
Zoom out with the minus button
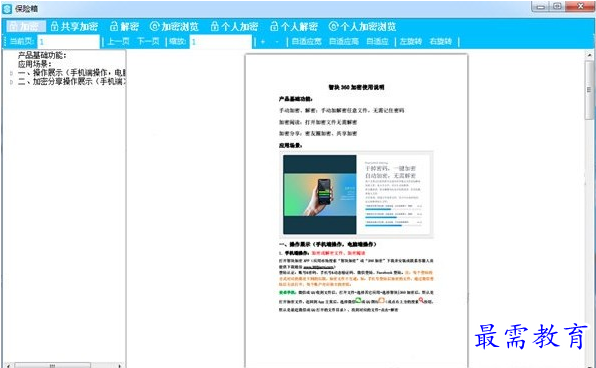[277, 41]
